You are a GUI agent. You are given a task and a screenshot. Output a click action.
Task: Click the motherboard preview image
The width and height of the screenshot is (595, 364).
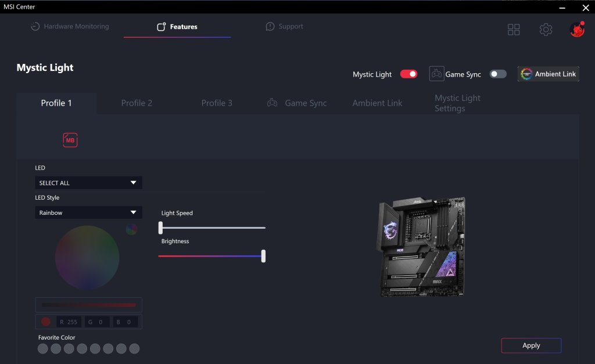pyautogui.click(x=421, y=247)
